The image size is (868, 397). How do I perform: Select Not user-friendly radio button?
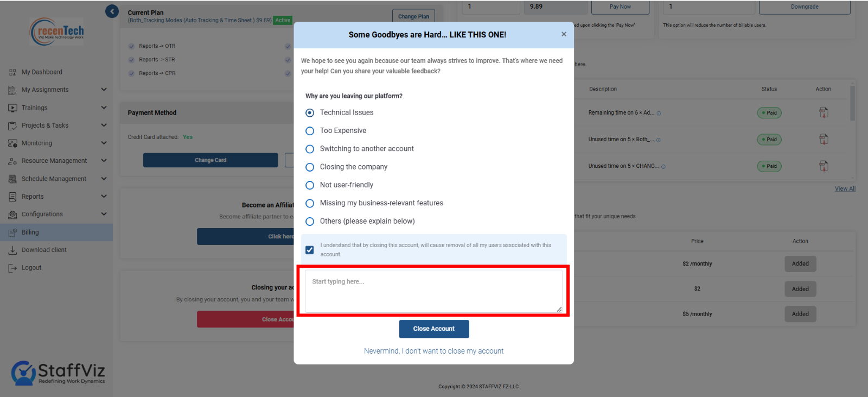(310, 185)
